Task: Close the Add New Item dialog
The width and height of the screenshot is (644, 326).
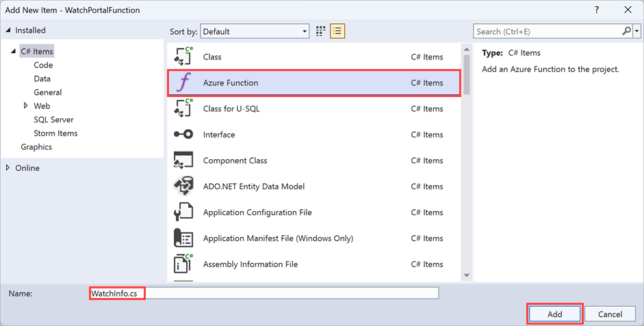Action: 628,10
